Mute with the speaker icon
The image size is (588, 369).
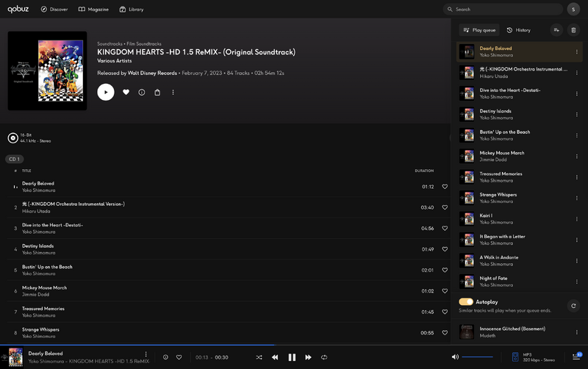click(455, 357)
